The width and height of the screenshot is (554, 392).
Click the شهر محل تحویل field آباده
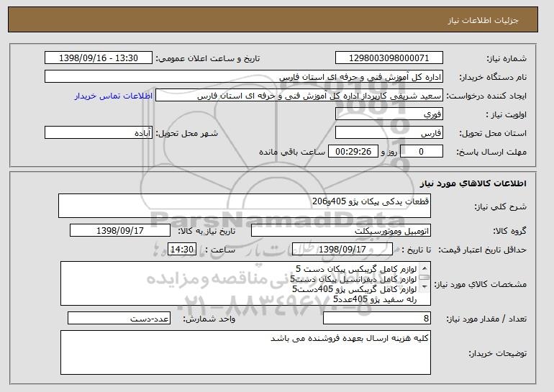pyautogui.click(x=99, y=133)
